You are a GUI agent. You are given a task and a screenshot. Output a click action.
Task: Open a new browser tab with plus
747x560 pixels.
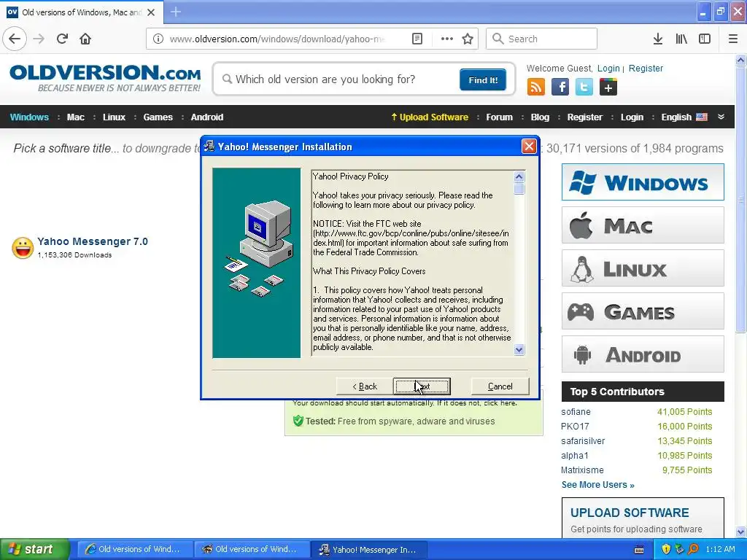pyautogui.click(x=176, y=12)
